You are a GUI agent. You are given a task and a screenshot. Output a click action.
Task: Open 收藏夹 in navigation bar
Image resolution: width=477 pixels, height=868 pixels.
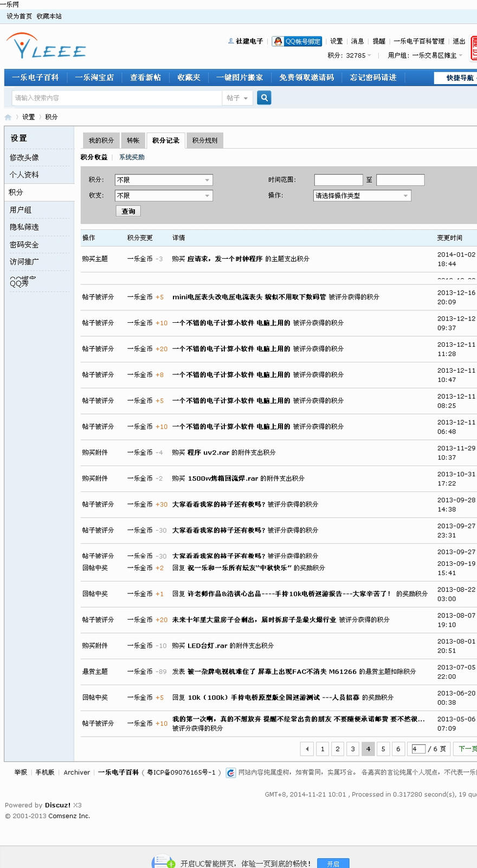click(189, 78)
